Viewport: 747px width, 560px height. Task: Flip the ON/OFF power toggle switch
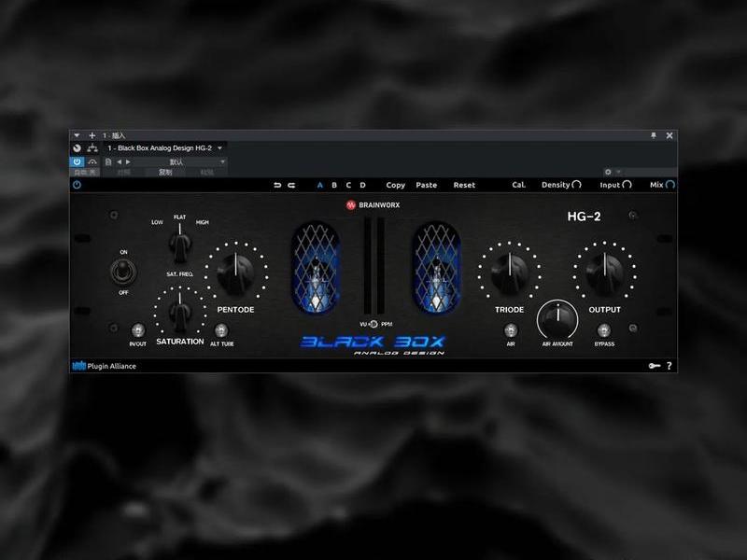(123, 272)
